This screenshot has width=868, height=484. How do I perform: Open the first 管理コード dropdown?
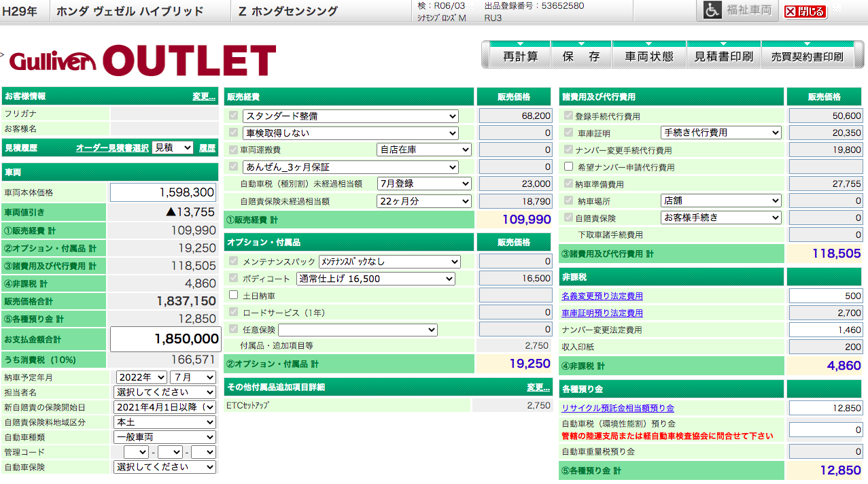[x=136, y=452]
